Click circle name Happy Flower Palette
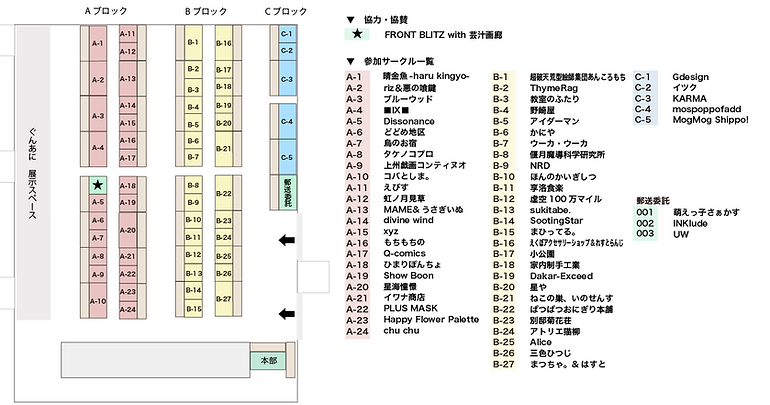This screenshot has width=770, height=405. click(x=431, y=320)
